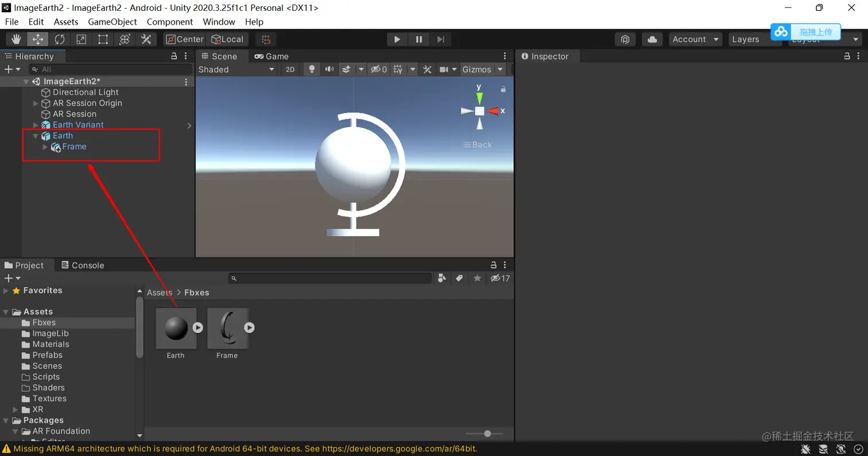Expand the XR folder in Project
Image resolution: width=868 pixels, height=456 pixels.
coord(15,409)
